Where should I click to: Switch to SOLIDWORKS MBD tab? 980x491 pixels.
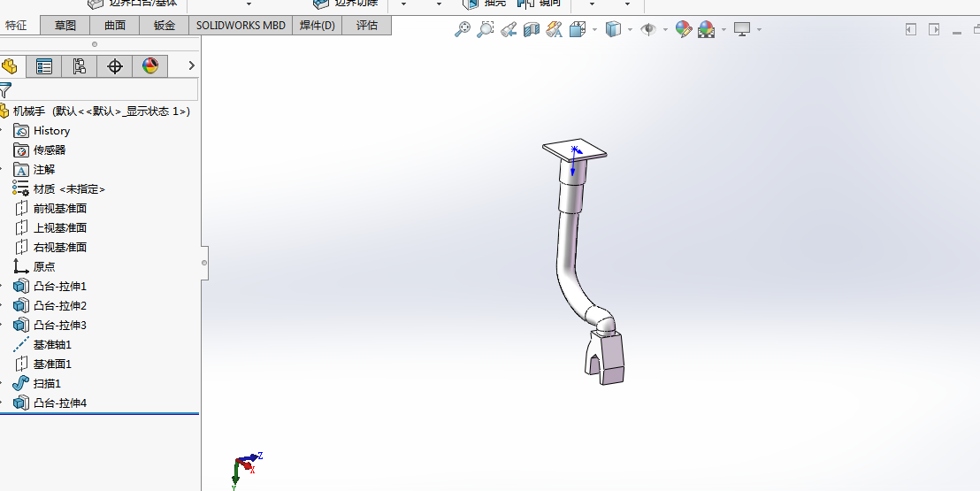point(241,26)
